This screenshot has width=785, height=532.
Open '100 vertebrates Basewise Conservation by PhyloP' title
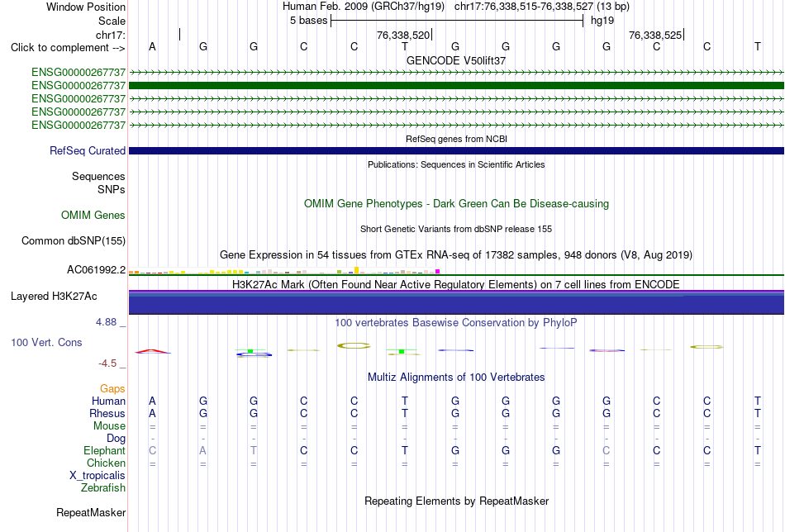(x=456, y=323)
